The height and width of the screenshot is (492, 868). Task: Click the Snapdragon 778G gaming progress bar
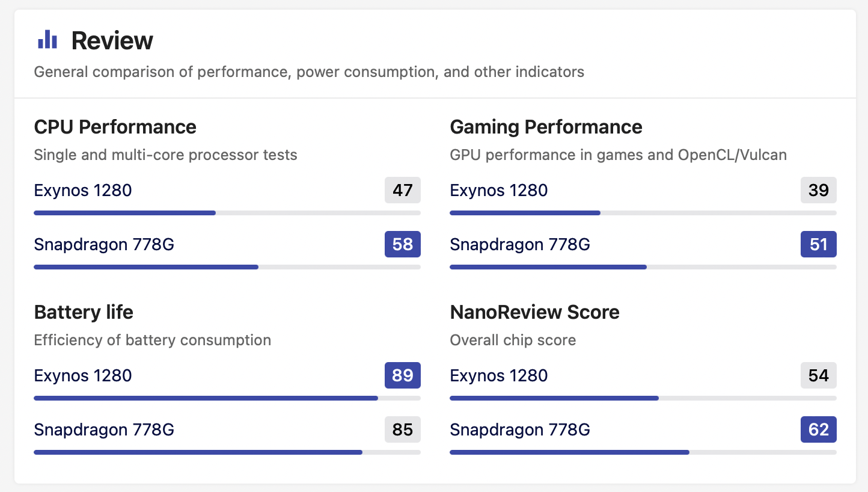click(x=643, y=267)
